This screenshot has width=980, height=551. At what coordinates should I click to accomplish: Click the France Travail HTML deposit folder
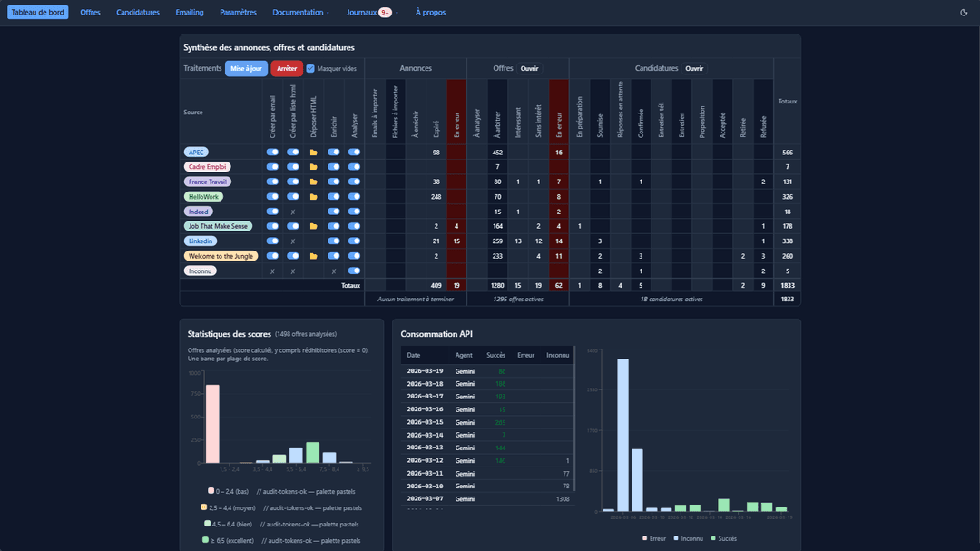point(313,182)
